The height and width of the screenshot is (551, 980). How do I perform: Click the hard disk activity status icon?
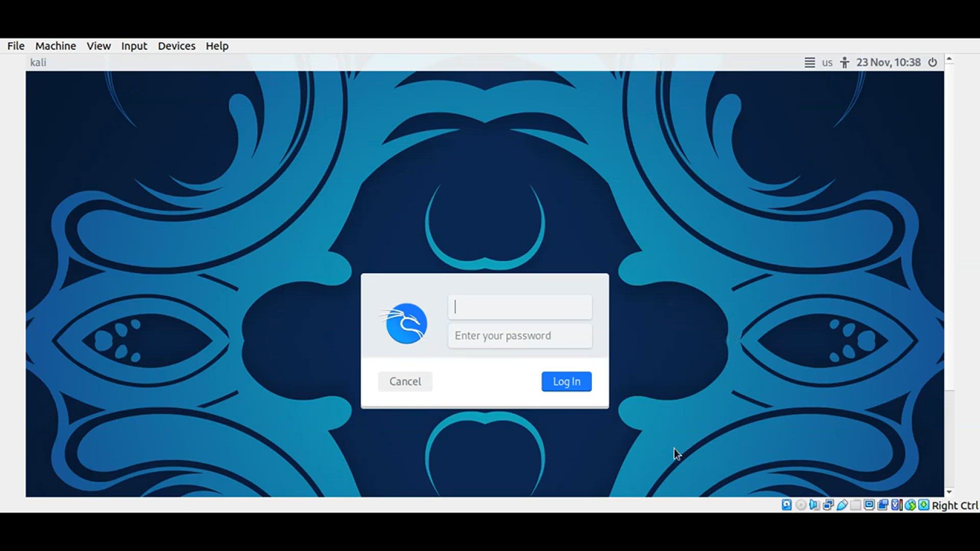(x=787, y=505)
